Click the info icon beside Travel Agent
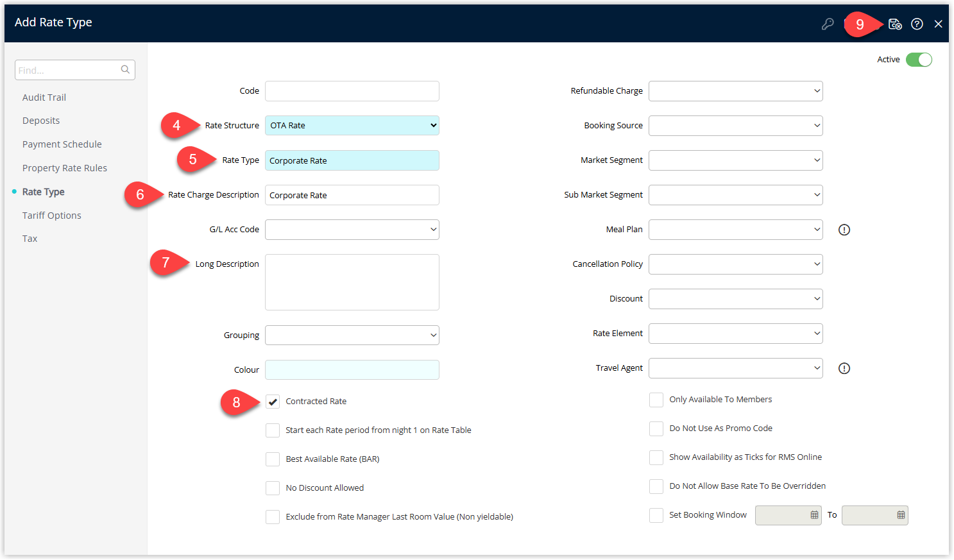Screen dimensions: 954x560 coord(844,368)
